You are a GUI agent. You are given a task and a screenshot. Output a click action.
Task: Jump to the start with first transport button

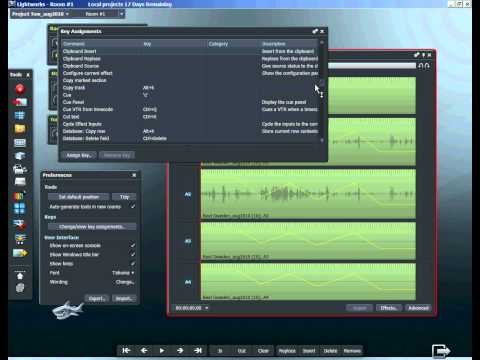point(126,351)
